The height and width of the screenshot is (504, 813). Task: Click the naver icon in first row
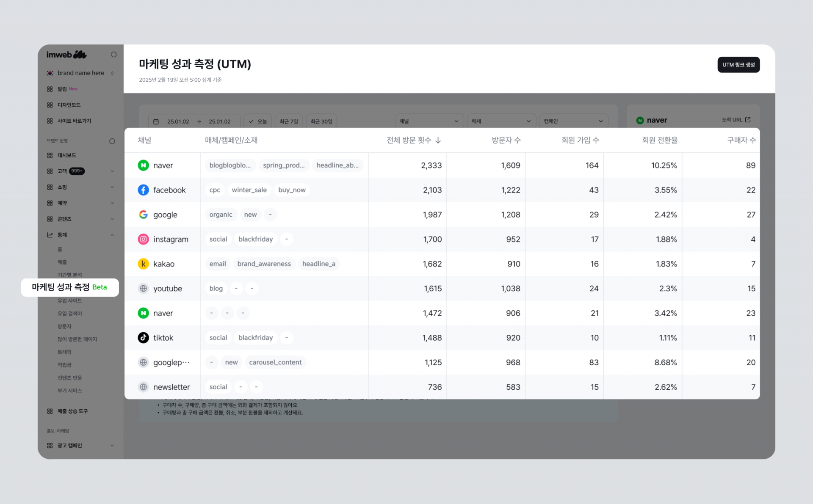pyautogui.click(x=144, y=165)
